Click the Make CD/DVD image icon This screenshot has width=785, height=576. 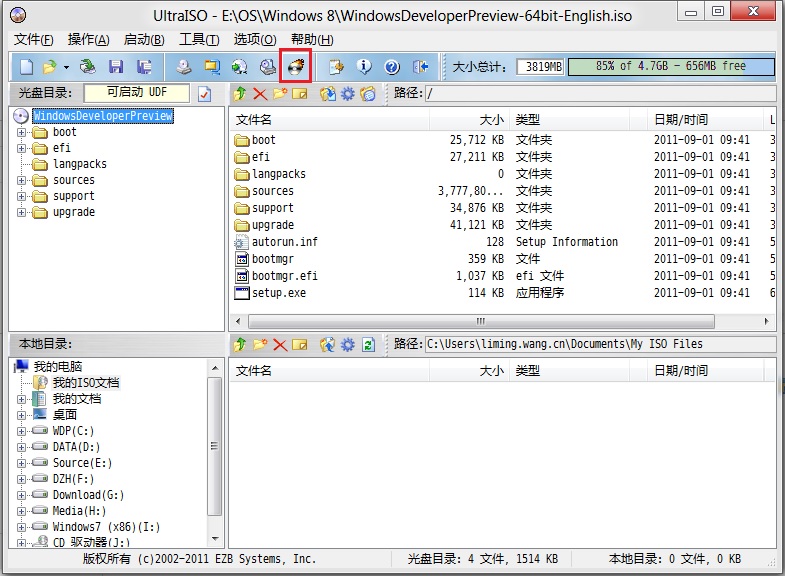click(x=184, y=67)
